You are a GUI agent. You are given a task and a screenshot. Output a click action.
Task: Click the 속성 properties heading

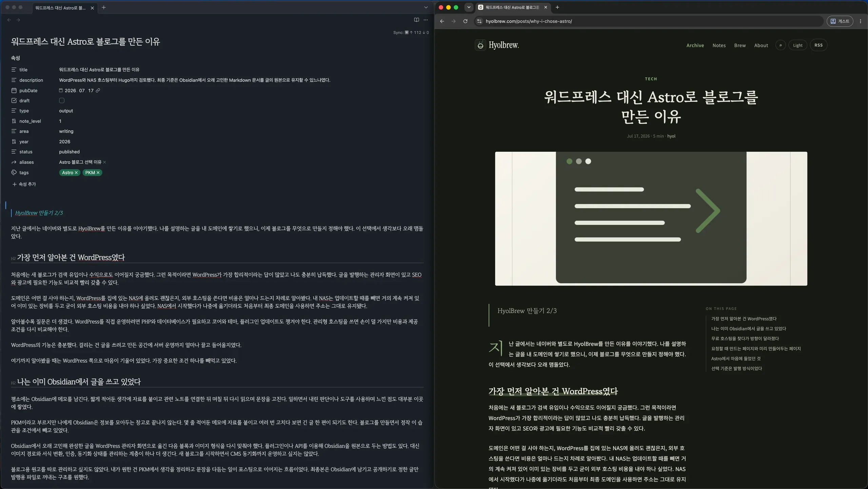click(16, 58)
